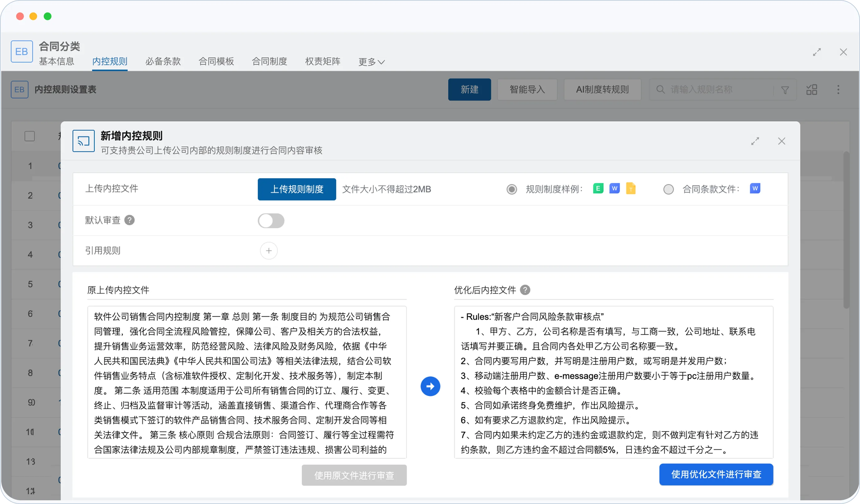Open the 基本信息 tab
Screen dimensions: 860x504
[x=57, y=61]
